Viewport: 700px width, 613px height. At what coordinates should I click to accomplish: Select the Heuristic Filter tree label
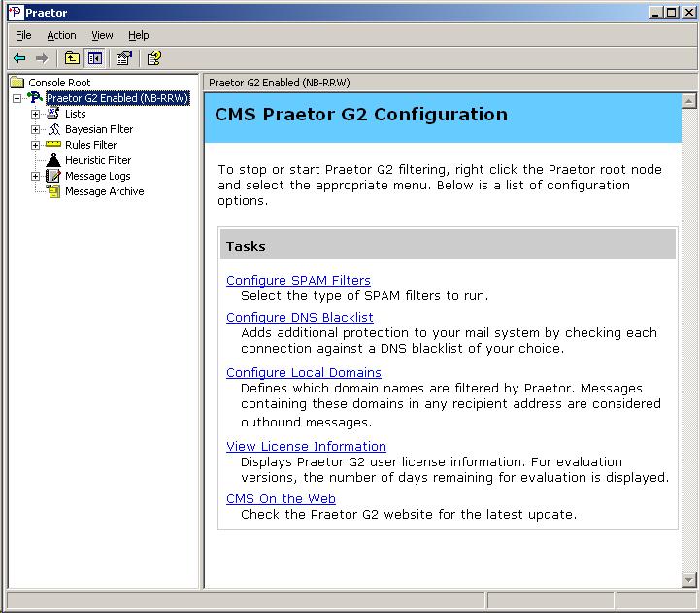click(98, 160)
